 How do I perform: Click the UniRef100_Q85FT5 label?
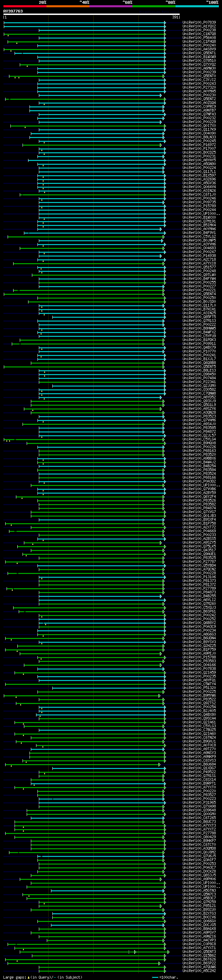199,316
